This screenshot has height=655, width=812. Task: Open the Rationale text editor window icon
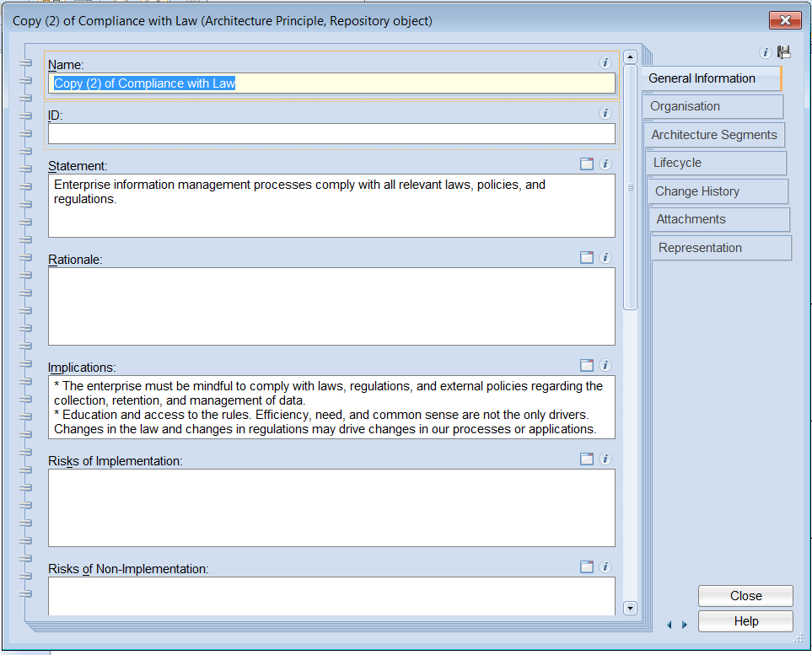point(587,257)
